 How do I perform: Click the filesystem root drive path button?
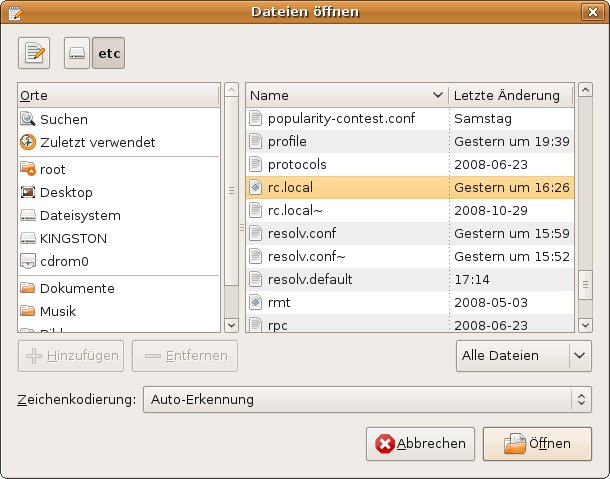tap(77, 54)
